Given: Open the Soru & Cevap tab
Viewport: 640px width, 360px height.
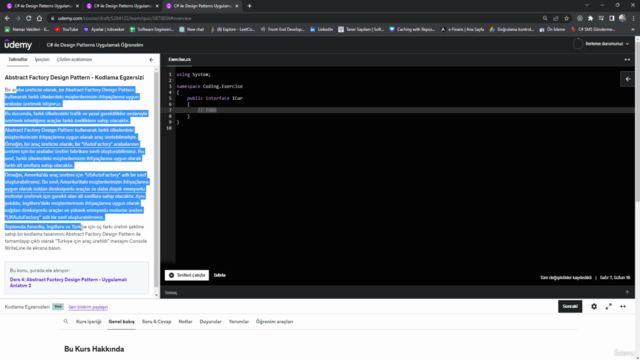Looking at the screenshot, I should coord(157,322).
